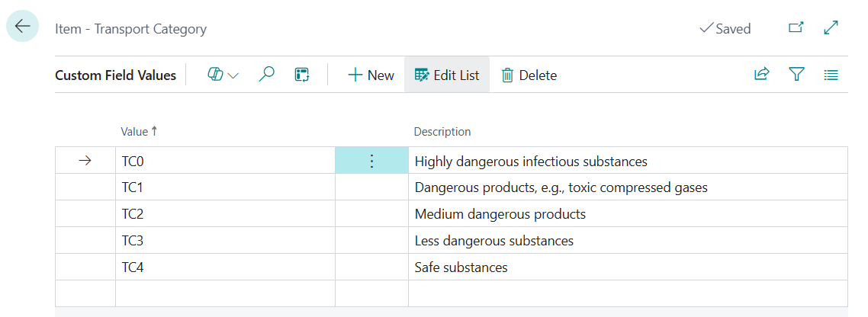Click the Description column header
Image resolution: width=868 pixels, height=317 pixels.
(442, 132)
